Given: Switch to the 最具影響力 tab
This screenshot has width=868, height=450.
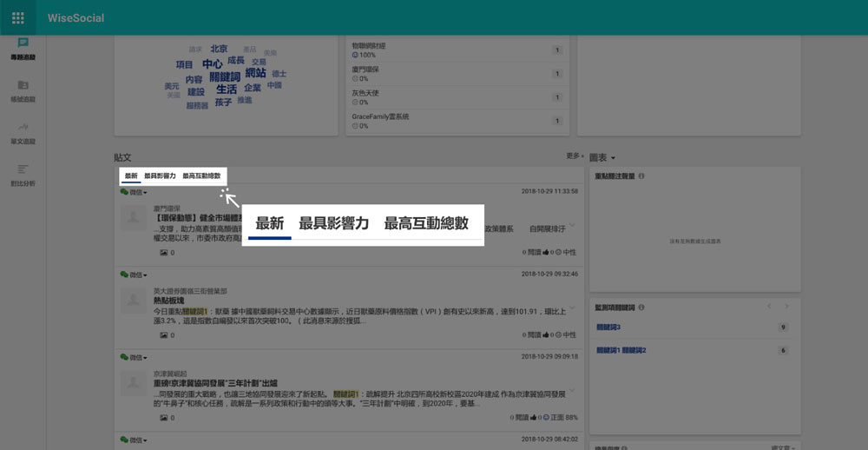Looking at the screenshot, I should 160,176.
